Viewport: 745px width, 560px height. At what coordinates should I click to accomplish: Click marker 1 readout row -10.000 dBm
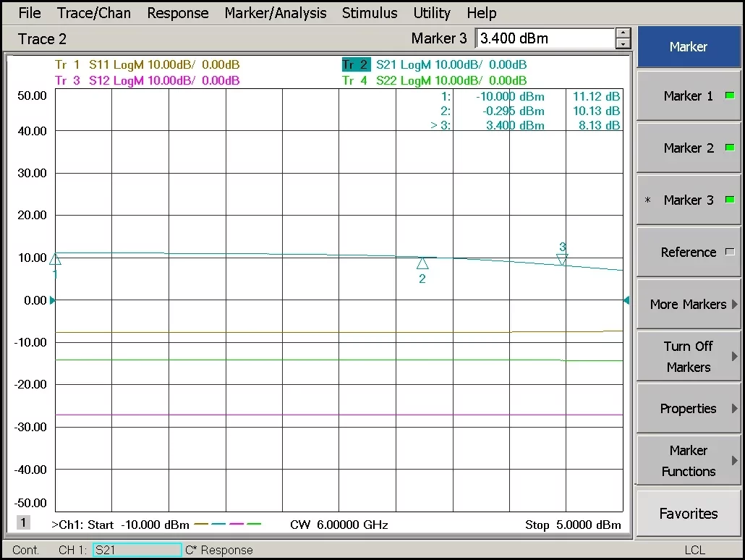click(530, 96)
